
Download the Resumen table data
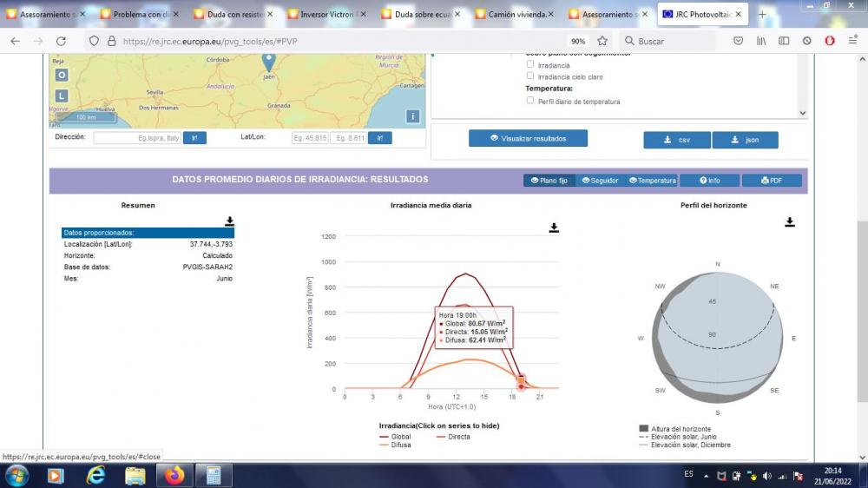pos(229,221)
